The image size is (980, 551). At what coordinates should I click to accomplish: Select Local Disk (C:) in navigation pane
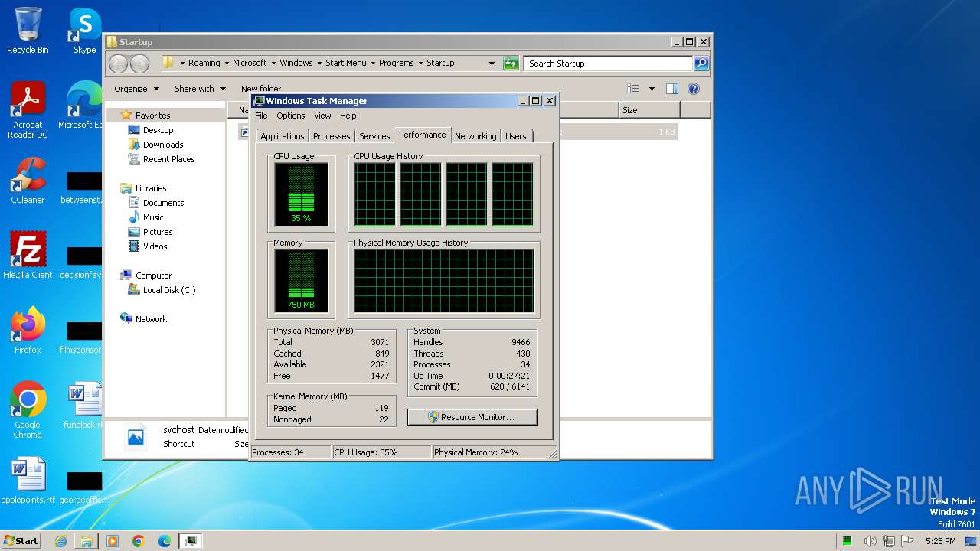point(168,290)
